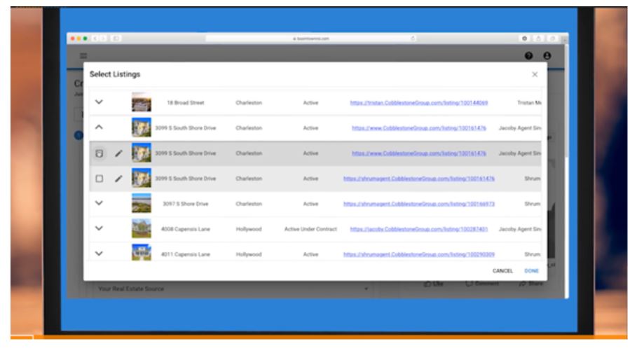Open the Your Real Estate Source dropdown
Screen dimensions: 644x353
(x=233, y=289)
